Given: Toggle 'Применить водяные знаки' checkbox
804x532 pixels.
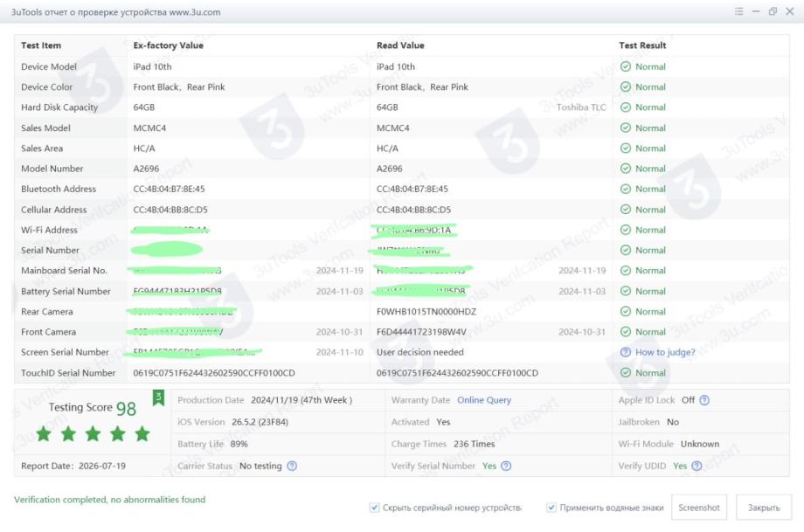Looking at the screenshot, I should click(551, 508).
